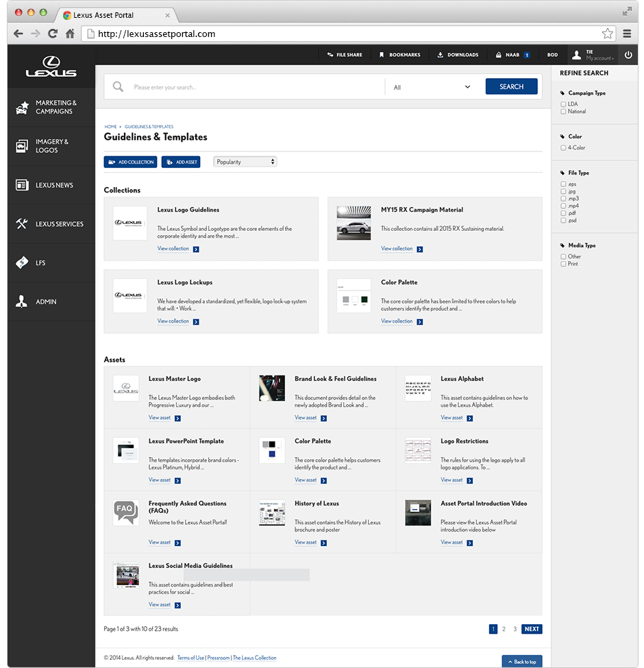Click the arrow icon under Logo Restrictions
644x668 pixels.
click(469, 480)
